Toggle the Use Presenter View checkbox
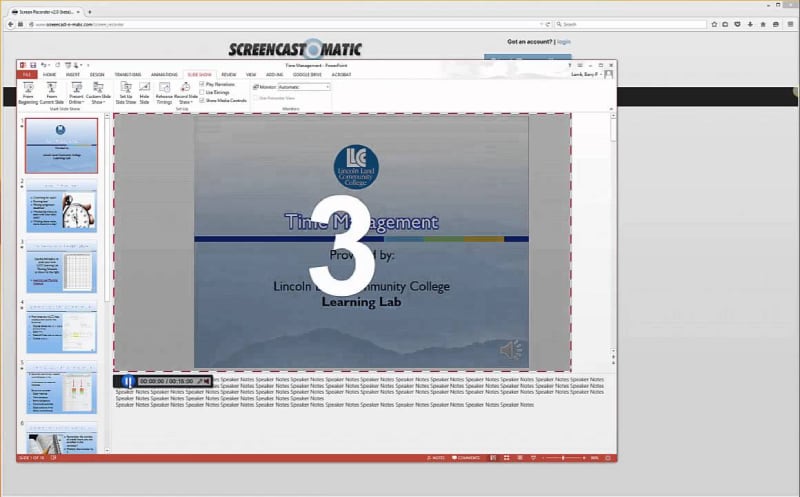 click(256, 98)
